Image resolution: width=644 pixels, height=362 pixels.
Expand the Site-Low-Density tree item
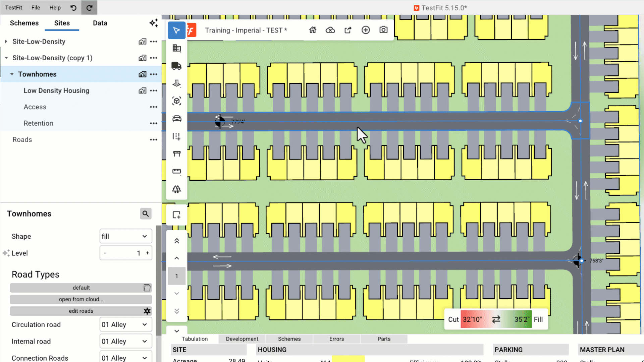[x=6, y=42]
